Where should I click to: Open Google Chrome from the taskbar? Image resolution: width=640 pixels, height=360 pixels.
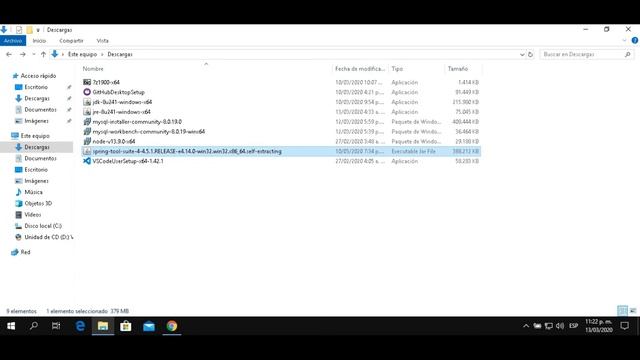172,326
